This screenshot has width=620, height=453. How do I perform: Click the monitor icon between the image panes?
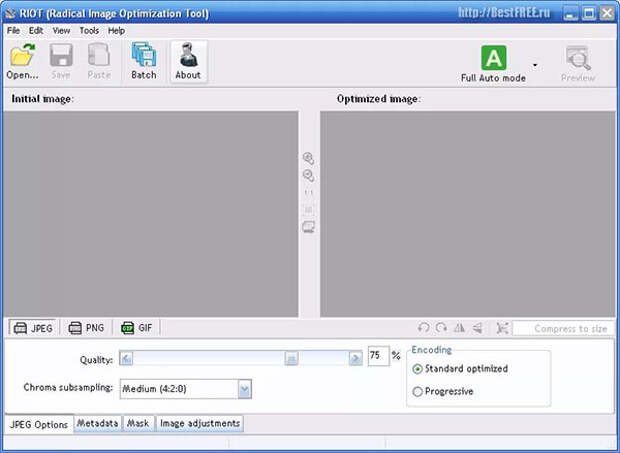pos(308,227)
